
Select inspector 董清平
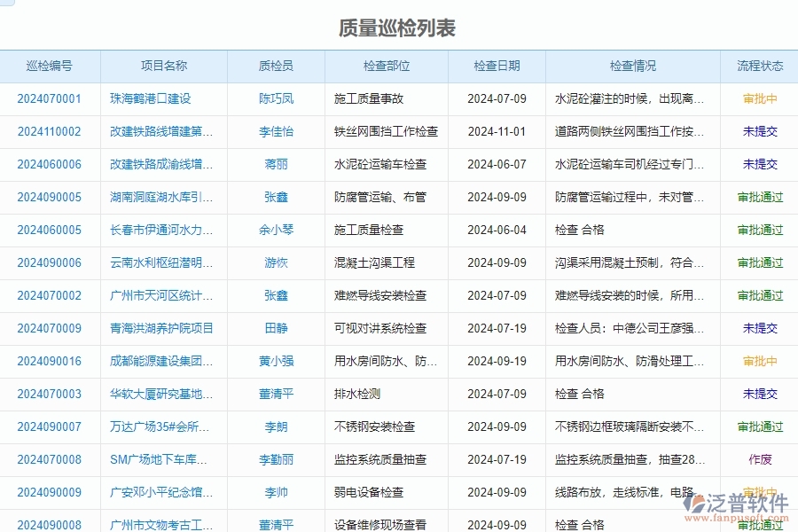click(275, 394)
